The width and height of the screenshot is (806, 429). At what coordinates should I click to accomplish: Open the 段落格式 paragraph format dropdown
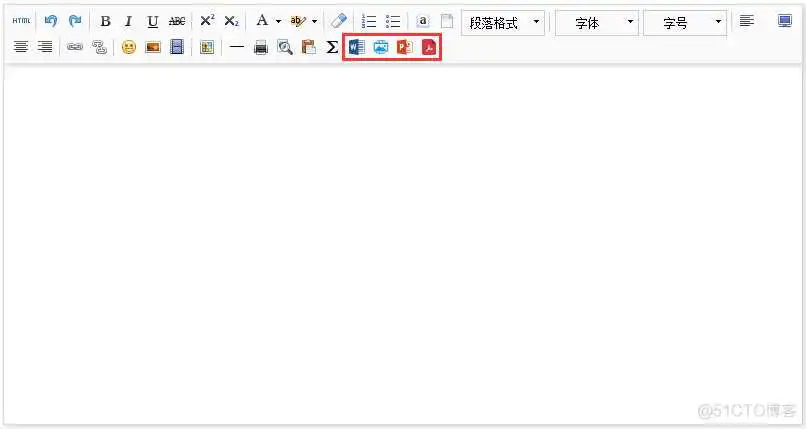coord(503,23)
